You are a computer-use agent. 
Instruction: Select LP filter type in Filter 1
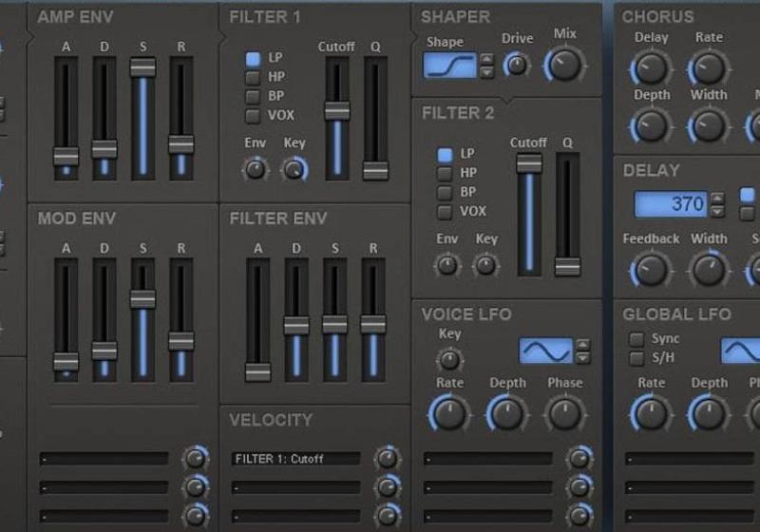253,59
